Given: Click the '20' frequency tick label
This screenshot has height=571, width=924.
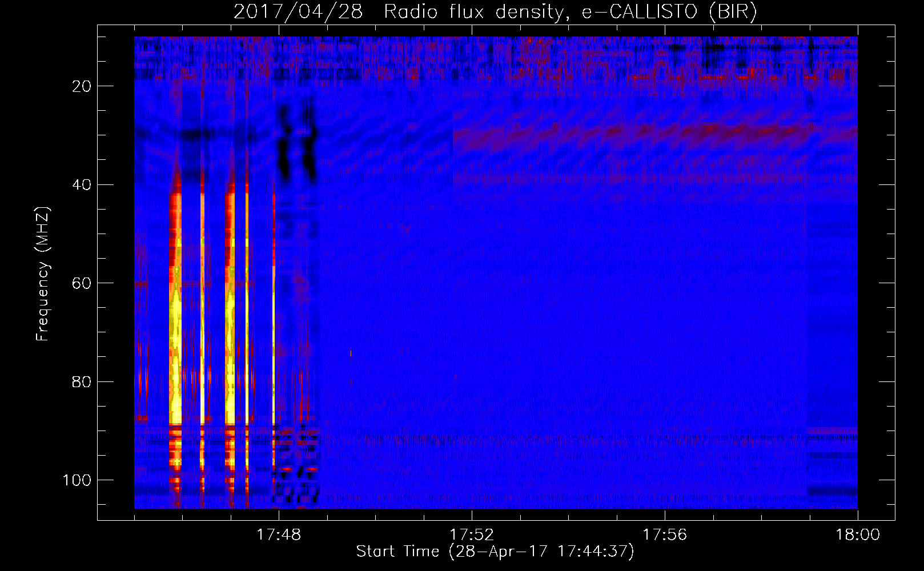Looking at the screenshot, I should tap(82, 86).
